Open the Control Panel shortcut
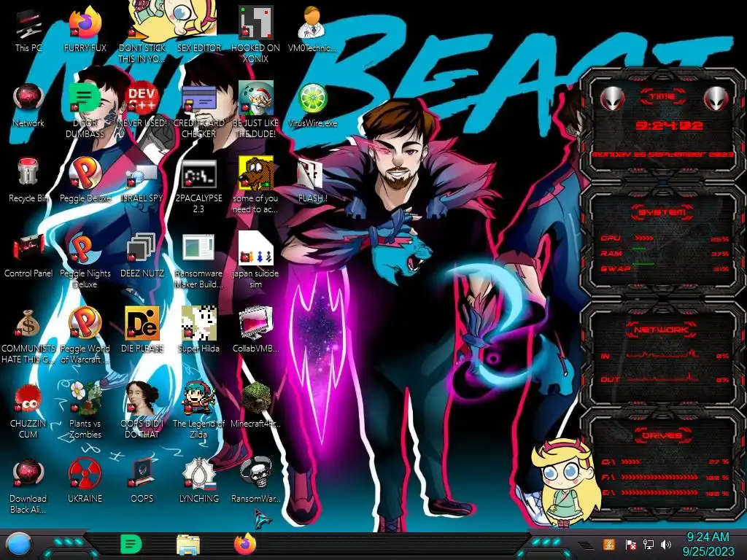The image size is (747, 560). pyautogui.click(x=28, y=255)
